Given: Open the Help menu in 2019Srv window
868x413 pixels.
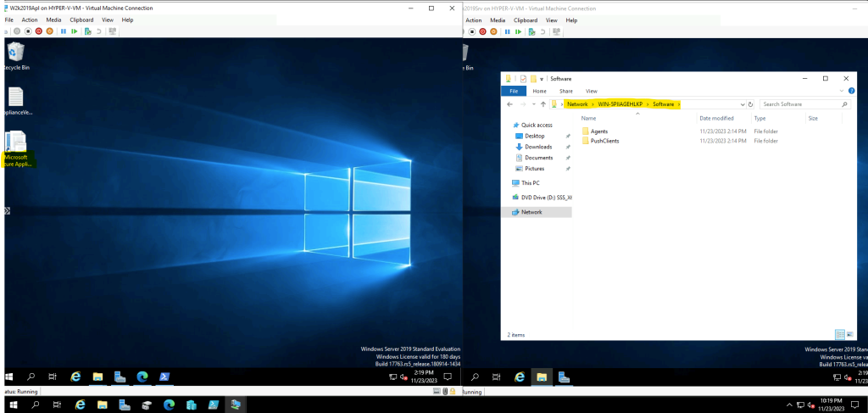Looking at the screenshot, I should (x=571, y=20).
